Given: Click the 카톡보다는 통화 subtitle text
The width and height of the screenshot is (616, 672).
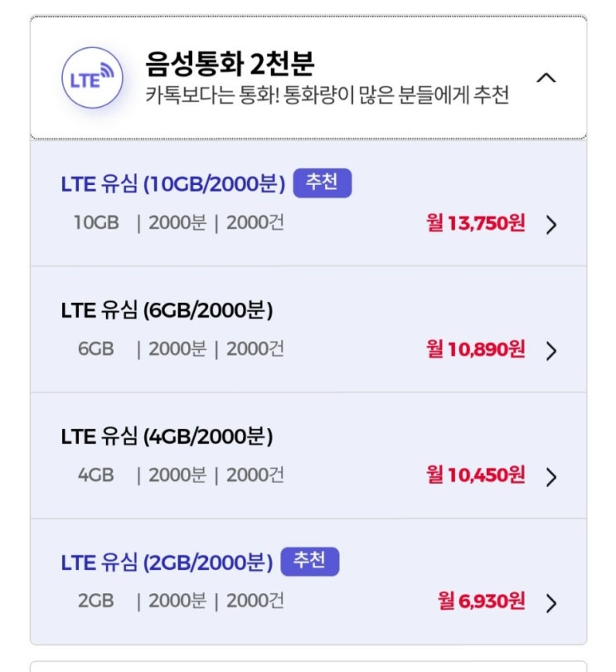Looking at the screenshot, I should (x=327, y=96).
